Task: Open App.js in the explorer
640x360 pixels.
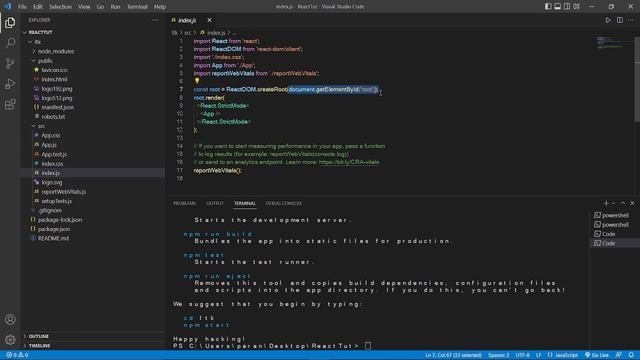Action: coord(93,144)
